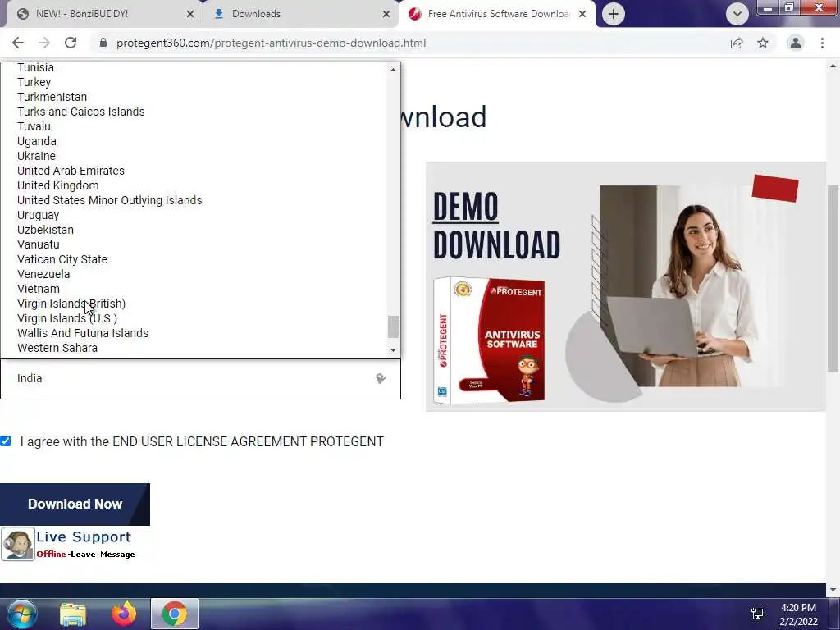The image size is (840, 630).
Task: Close the Downloads tab
Action: point(386,14)
